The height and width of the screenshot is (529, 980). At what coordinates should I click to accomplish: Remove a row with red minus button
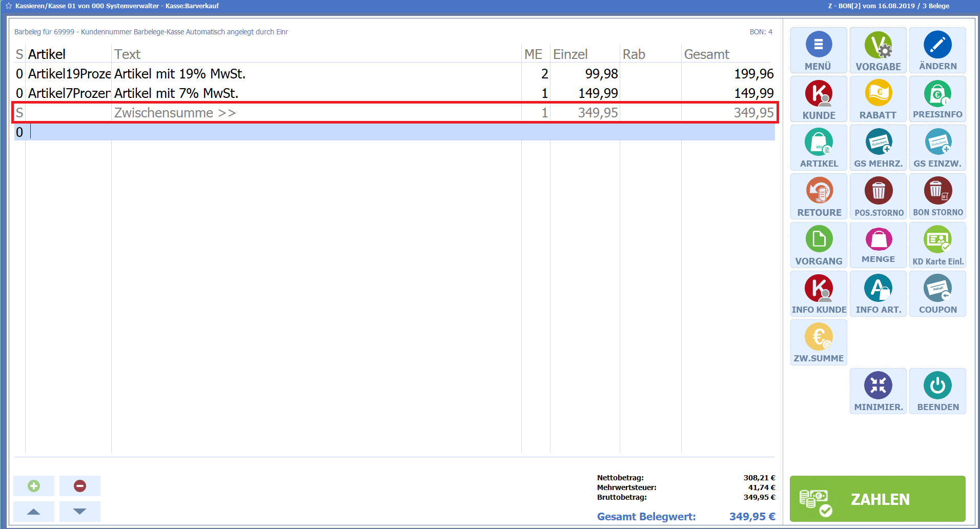80,486
